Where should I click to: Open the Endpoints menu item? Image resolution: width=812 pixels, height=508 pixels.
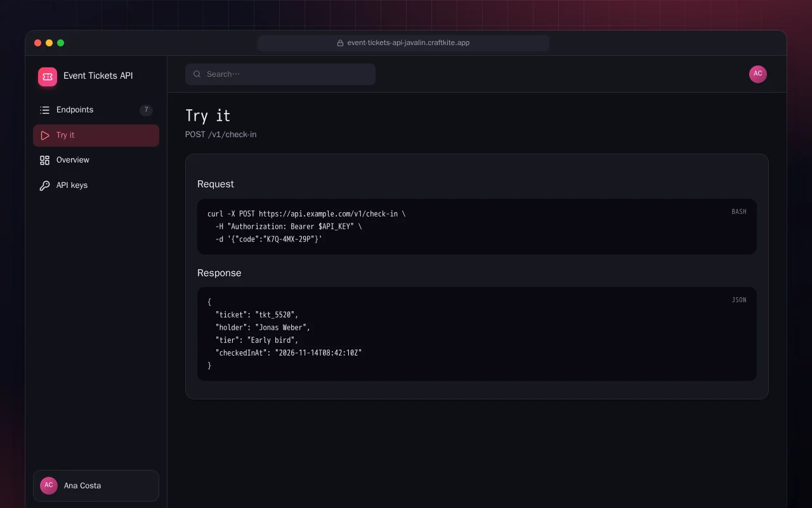pyautogui.click(x=96, y=110)
